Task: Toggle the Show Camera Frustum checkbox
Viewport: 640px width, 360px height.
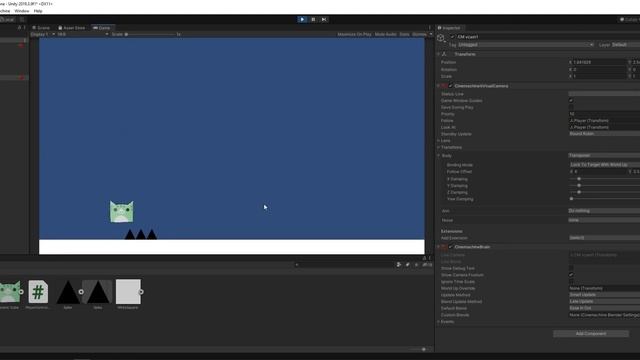Action: click(571, 275)
